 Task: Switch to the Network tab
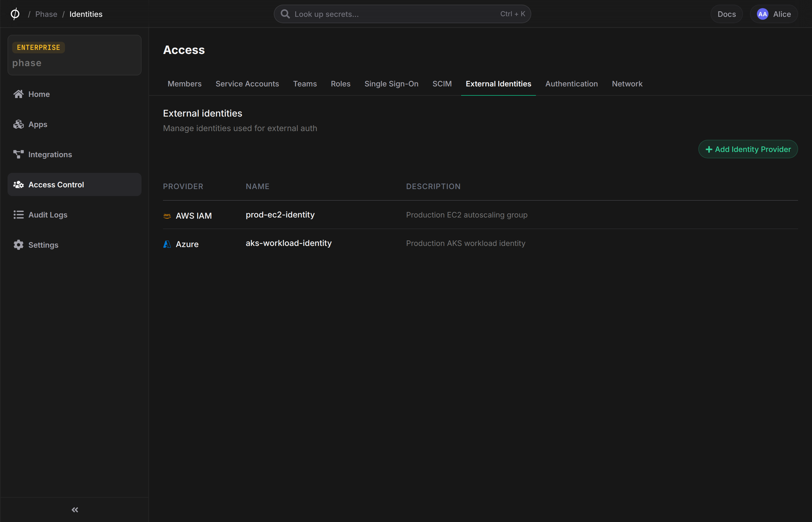point(627,84)
